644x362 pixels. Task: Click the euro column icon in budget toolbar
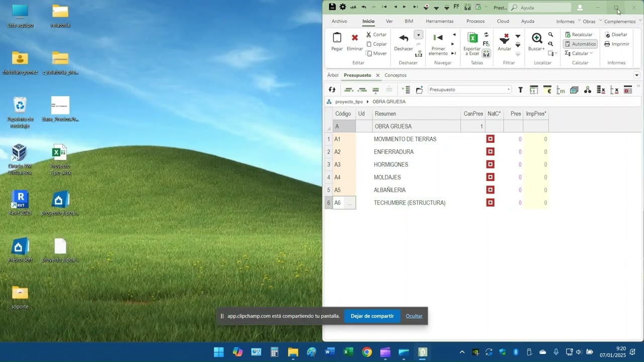[547, 90]
